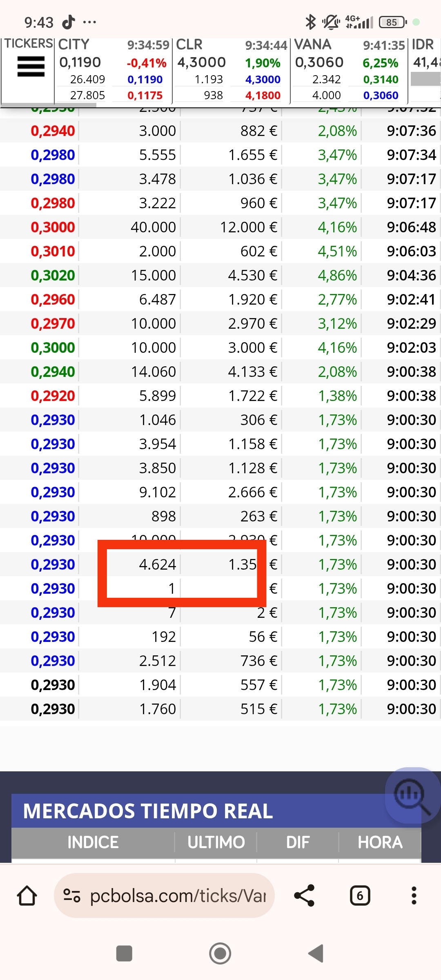
Task: Tap the 56 € amount cell
Action: 263,637
